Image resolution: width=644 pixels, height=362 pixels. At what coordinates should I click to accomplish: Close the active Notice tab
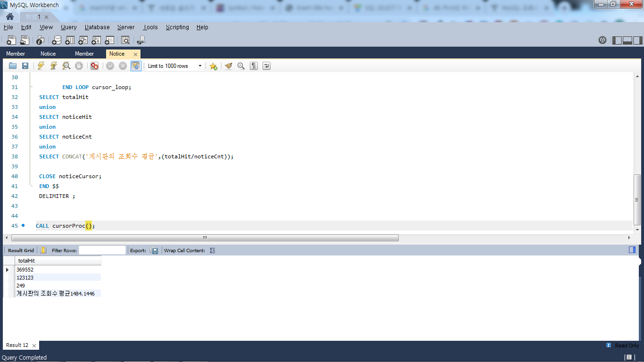(135, 54)
